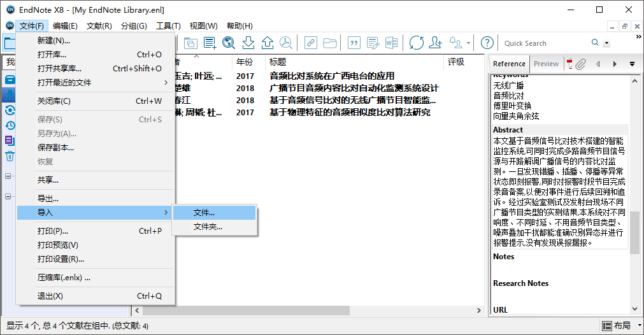644x335 pixels.
Task: Click the Share Library add-person icon
Action: click(x=435, y=43)
